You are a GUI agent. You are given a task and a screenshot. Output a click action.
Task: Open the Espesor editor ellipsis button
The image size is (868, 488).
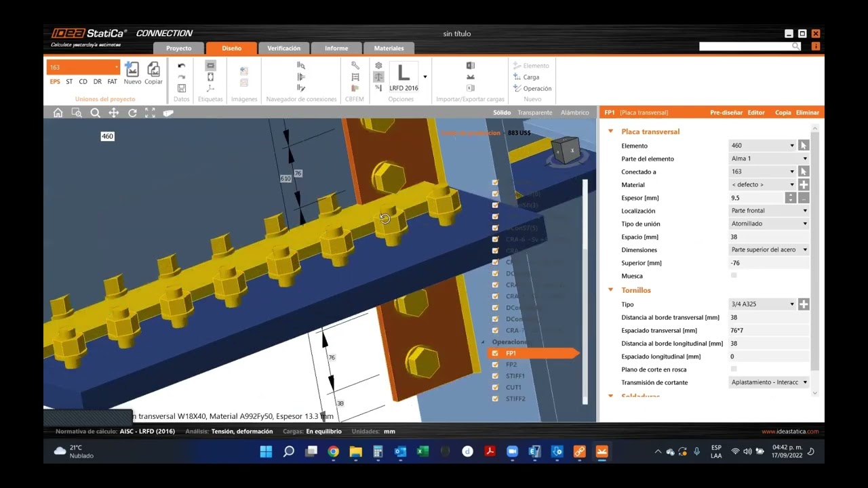(x=804, y=198)
